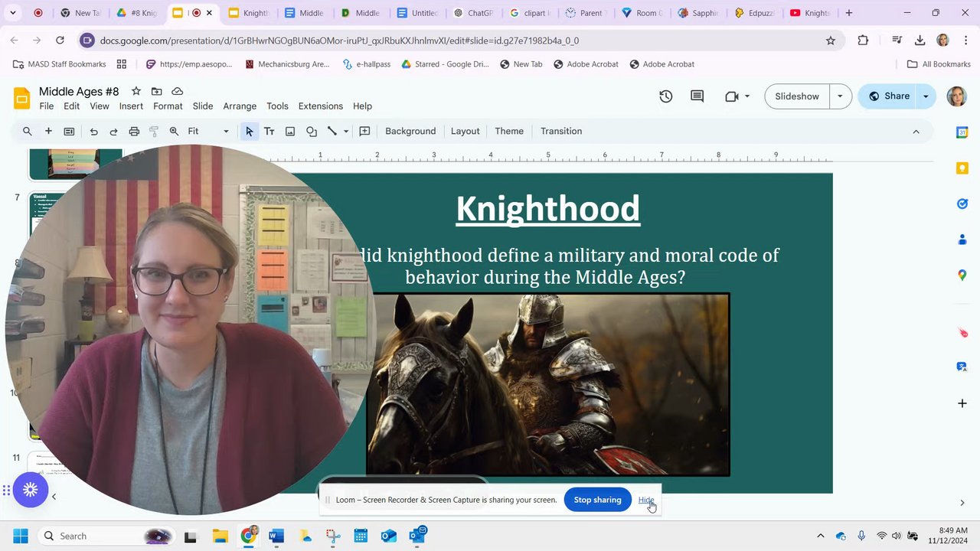This screenshot has width=980, height=551.
Task: Open Windows Start menu
Action: point(21,536)
